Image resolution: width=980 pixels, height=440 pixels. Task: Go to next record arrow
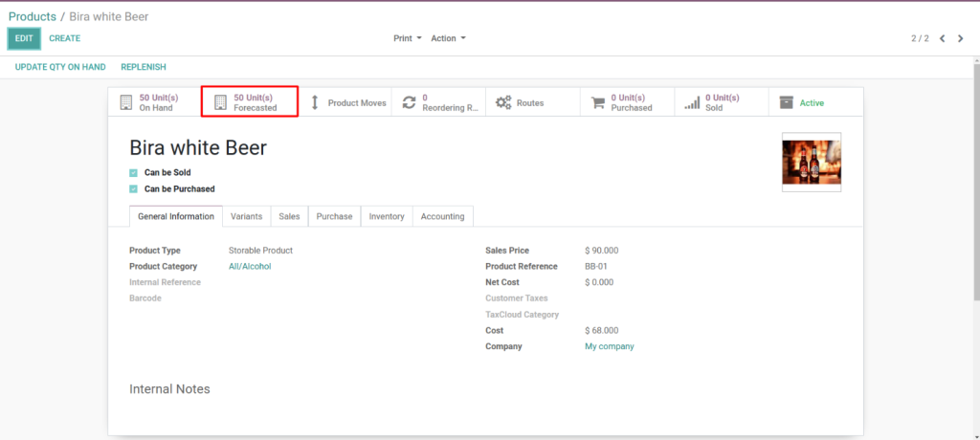pos(961,39)
